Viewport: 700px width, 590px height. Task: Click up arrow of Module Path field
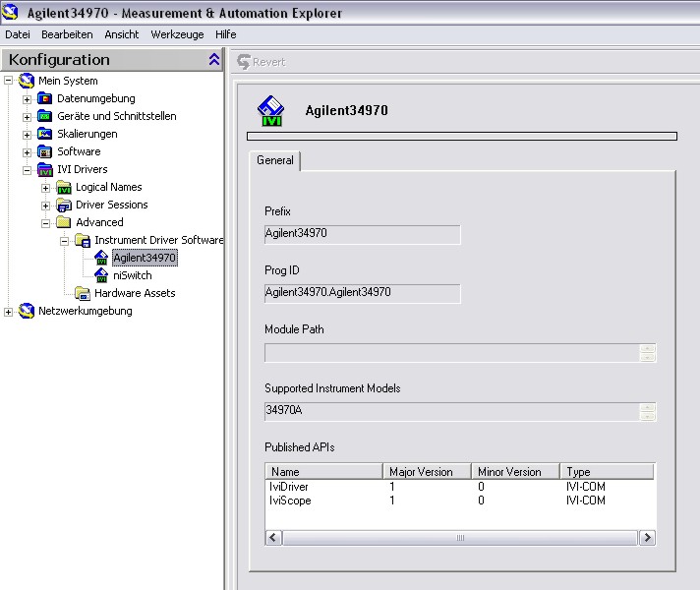(x=647, y=348)
